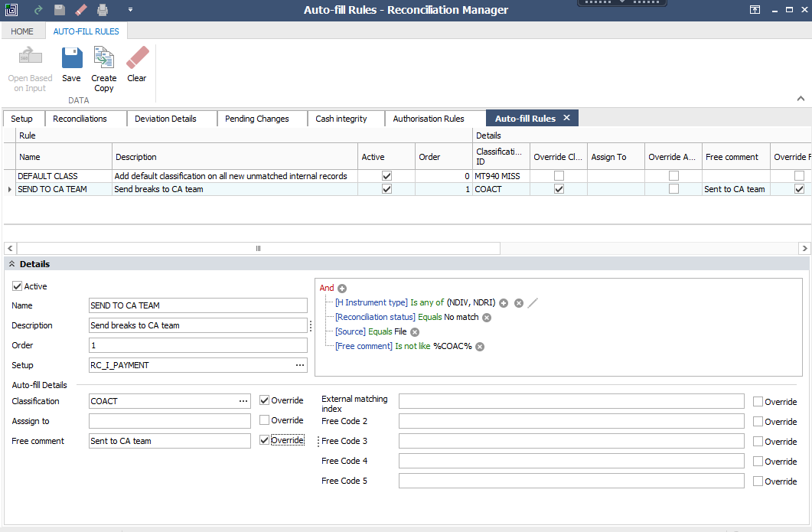Toggle Active checkbox for DEFAULT CLASS row
Viewport: 812px width, 532px height.
click(386, 176)
